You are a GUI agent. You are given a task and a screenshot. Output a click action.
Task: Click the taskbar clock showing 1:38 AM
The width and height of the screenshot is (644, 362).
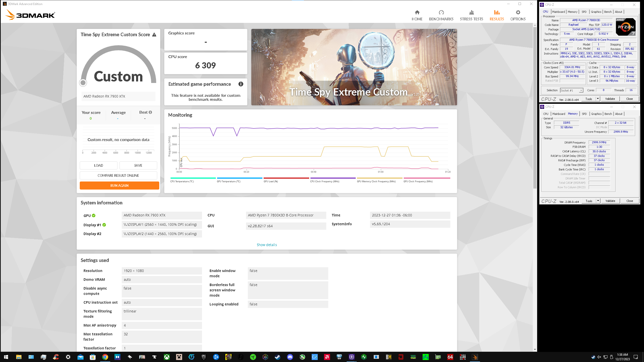point(622,357)
